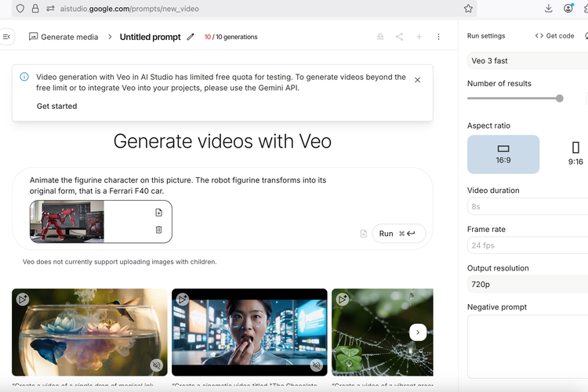Click the Aspect ratio label
The height and width of the screenshot is (392, 588).
pyautogui.click(x=488, y=125)
